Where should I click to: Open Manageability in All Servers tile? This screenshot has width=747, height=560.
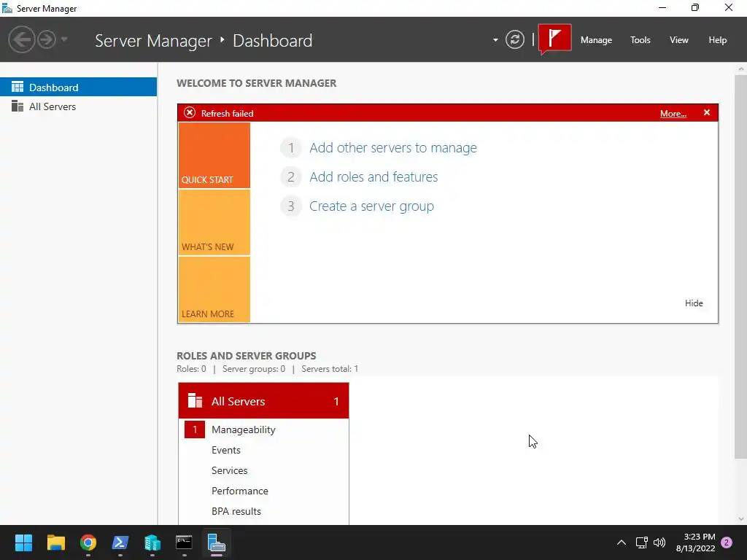click(x=244, y=429)
